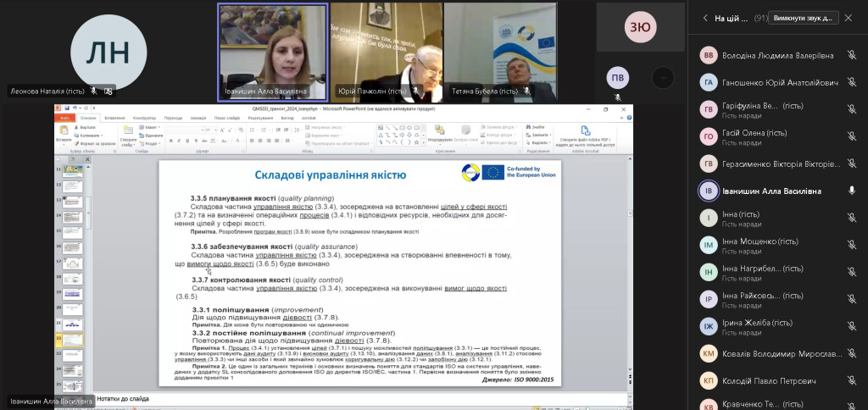This screenshot has height=410, width=868.
Task: Toggle microphone icon for Володіна Людмила Валеріївна
Action: pyautogui.click(x=851, y=56)
